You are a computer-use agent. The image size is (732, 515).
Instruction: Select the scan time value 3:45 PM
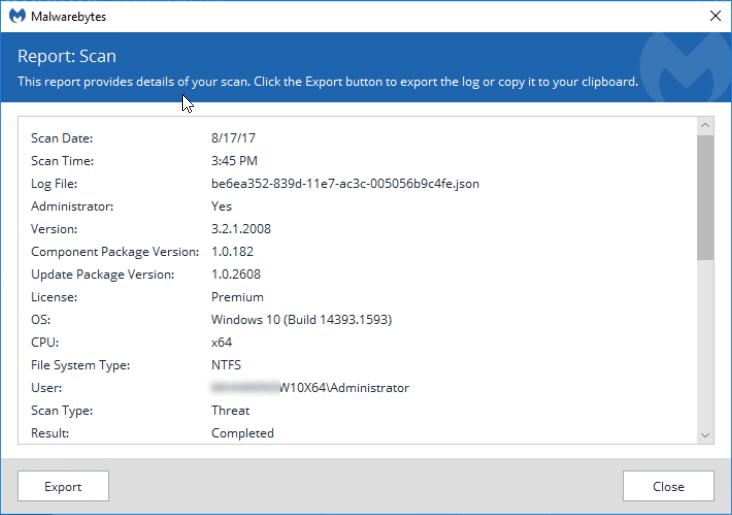point(234,161)
